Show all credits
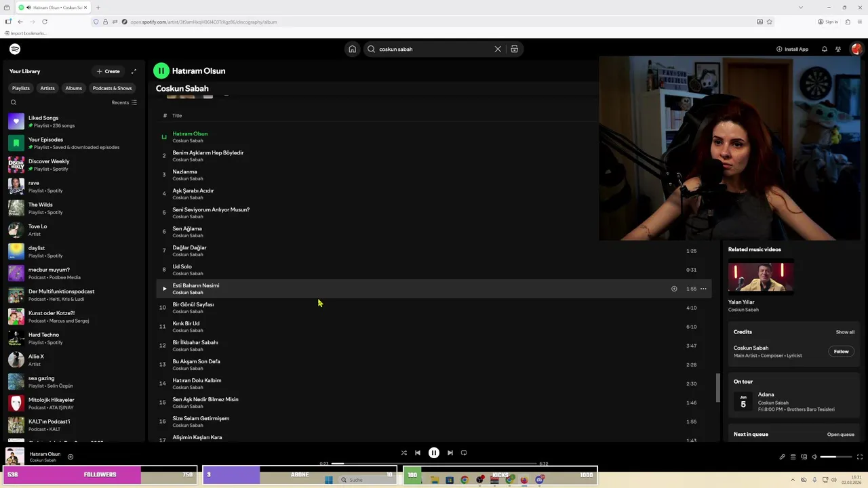The image size is (868, 488). [x=845, y=332]
